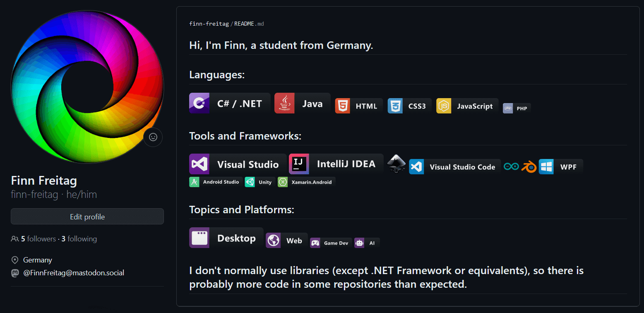
Task: Click the 'I don't normally use libraries' paragraph
Action: (x=387, y=278)
